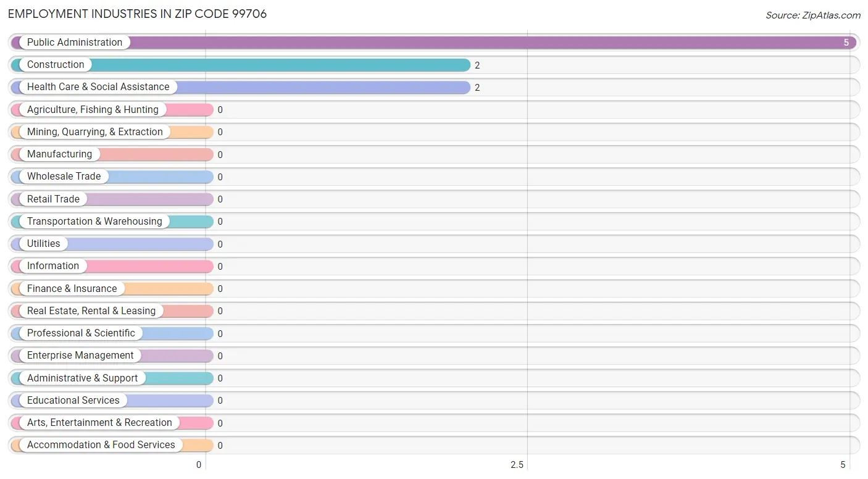Click the Transportation & Warehousing label

94,222
